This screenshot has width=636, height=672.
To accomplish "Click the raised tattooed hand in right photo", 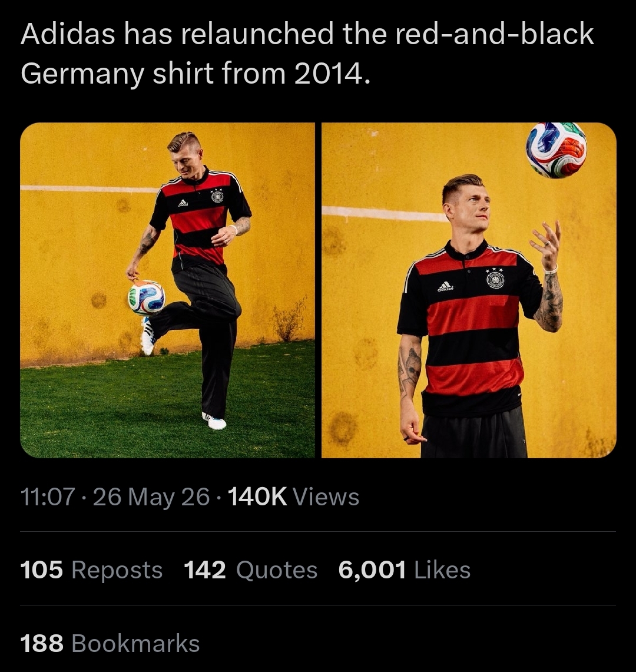I will click(545, 245).
